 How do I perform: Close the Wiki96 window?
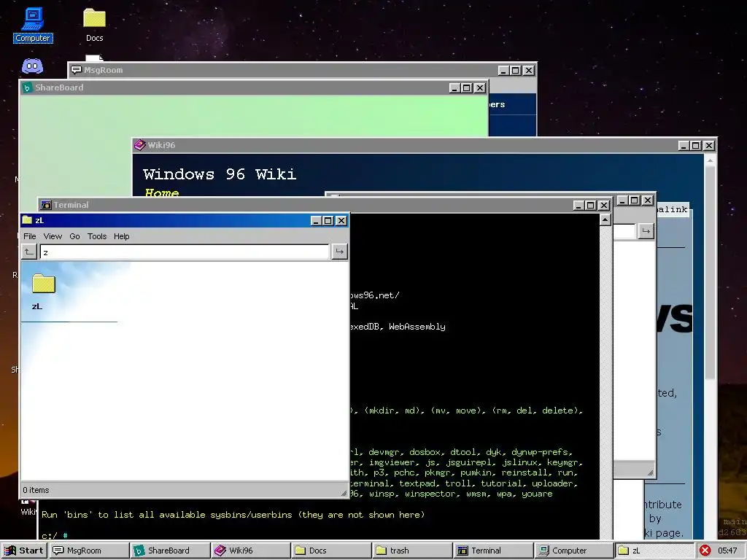point(709,145)
